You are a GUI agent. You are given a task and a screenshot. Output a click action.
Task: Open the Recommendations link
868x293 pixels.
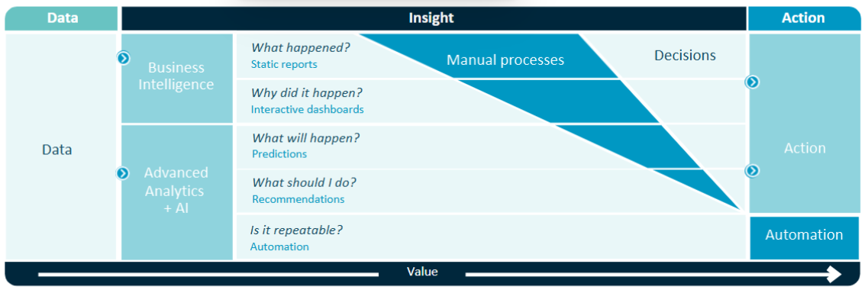(298, 199)
